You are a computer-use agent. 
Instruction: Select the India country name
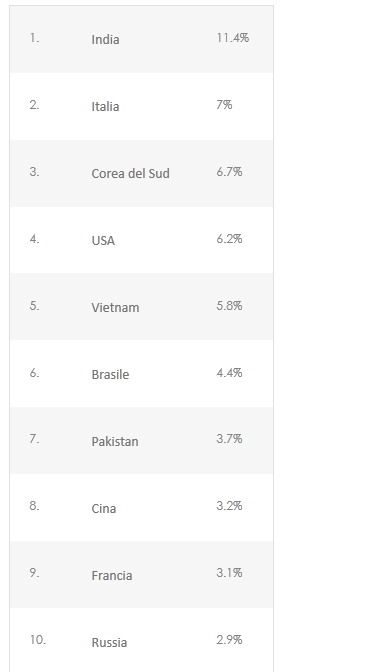[105, 39]
